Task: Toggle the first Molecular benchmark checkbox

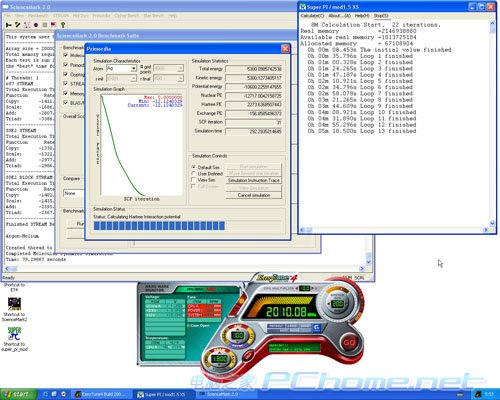Action: (66, 55)
